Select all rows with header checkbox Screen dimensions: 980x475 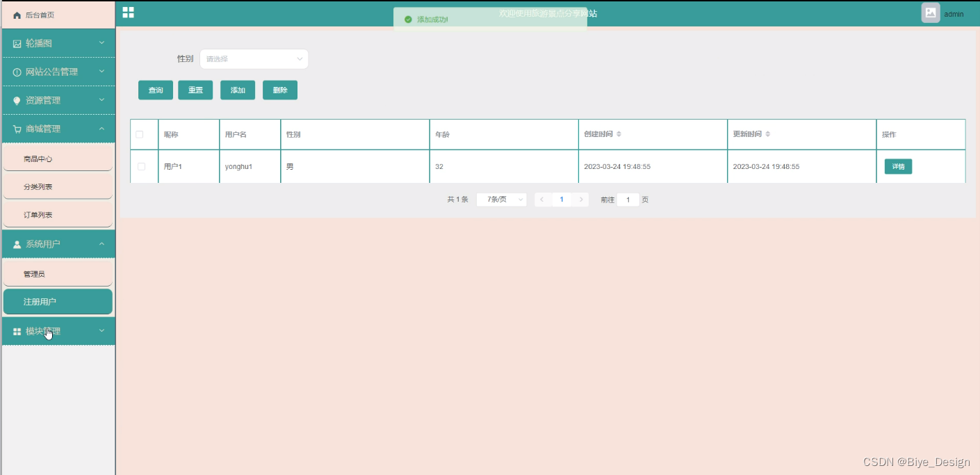[140, 134]
